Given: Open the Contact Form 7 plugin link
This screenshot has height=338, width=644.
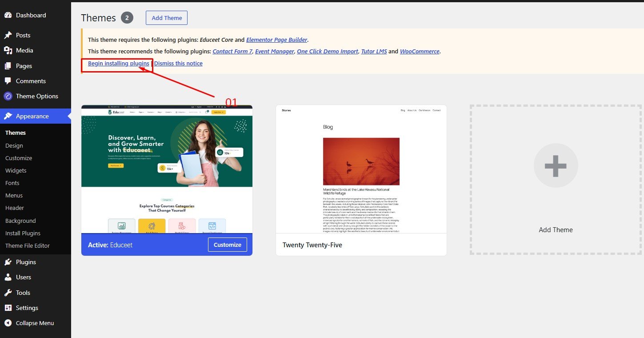Looking at the screenshot, I should [x=233, y=51].
